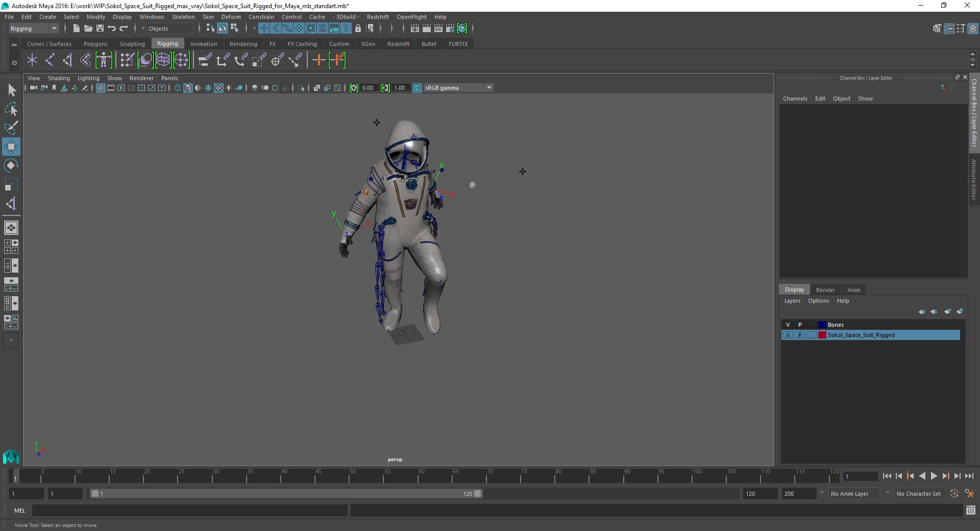Select the Rotate tool in the toolbox
This screenshot has width=980, height=531.
tap(11, 165)
